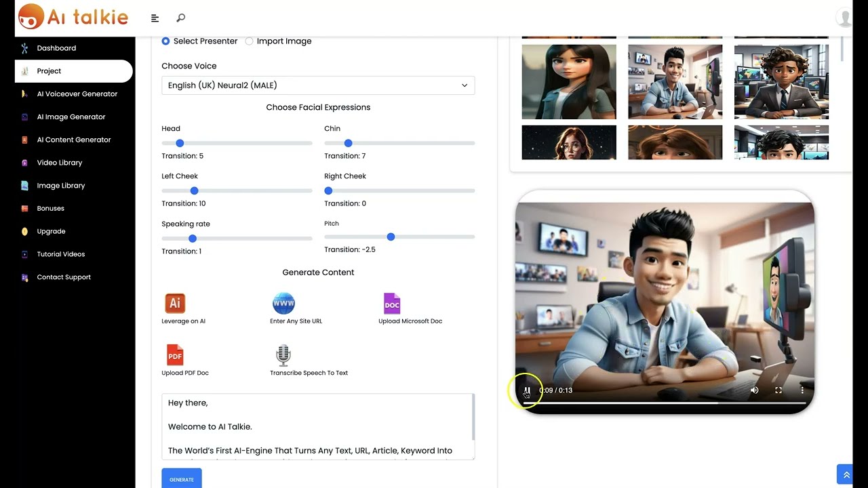The image size is (868, 488).
Task: Click the Transcribe Speech To Text label
Action: [309, 373]
